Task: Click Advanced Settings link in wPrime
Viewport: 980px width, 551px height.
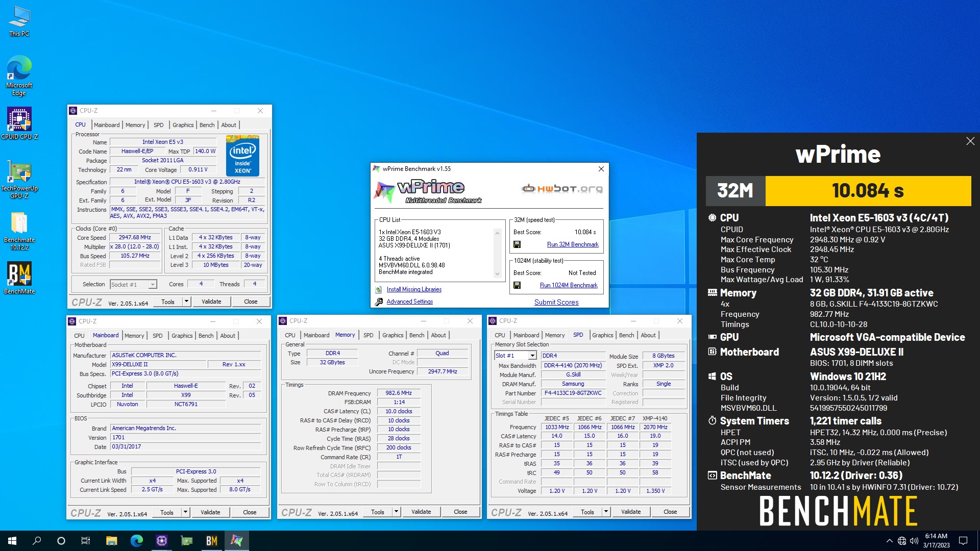Action: coord(410,302)
